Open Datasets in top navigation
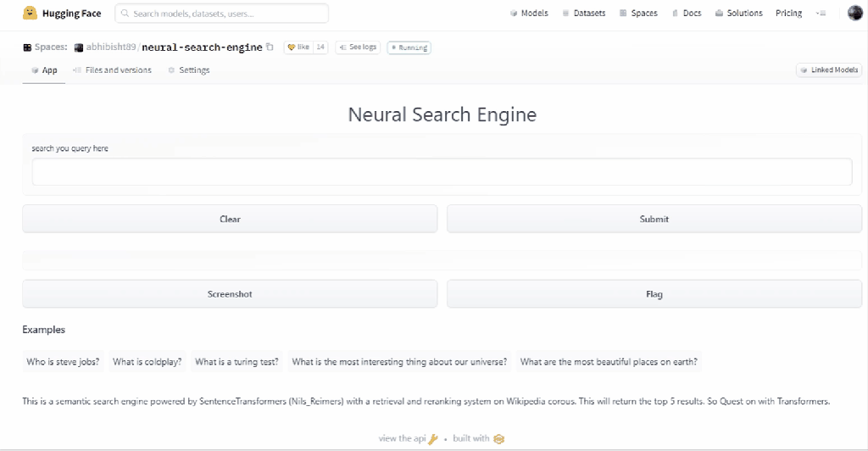The height and width of the screenshot is (451, 868). coord(583,14)
